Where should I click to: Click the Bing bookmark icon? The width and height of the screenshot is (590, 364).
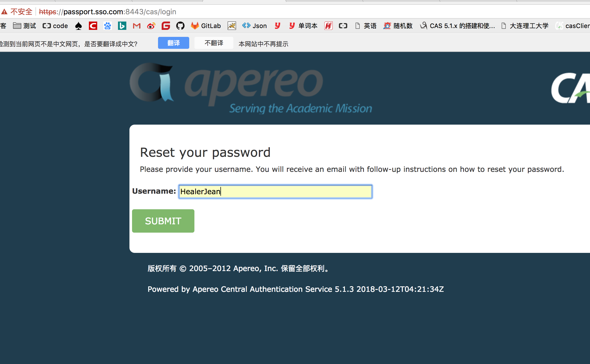tap(122, 26)
